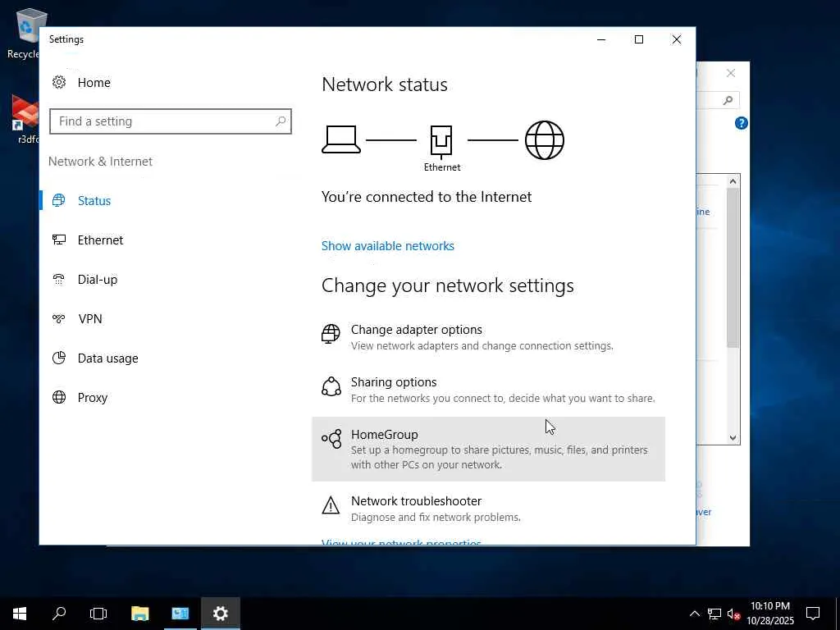Open the Proxy globe icon
The height and width of the screenshot is (630, 840).
59,397
